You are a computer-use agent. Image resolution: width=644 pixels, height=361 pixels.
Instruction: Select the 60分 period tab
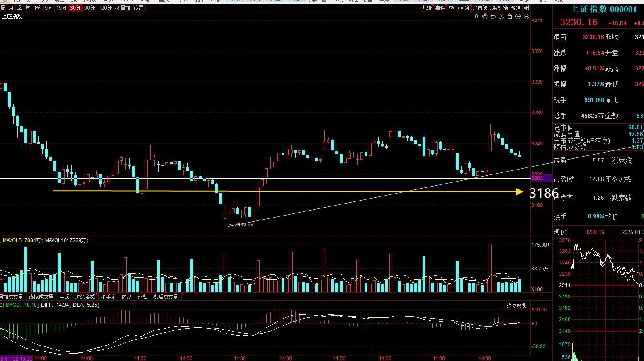pos(89,8)
